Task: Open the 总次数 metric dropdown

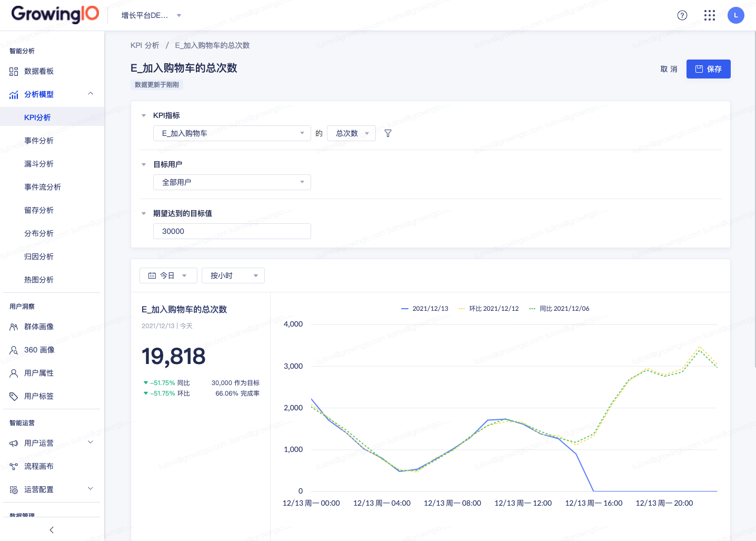Action: (352, 133)
